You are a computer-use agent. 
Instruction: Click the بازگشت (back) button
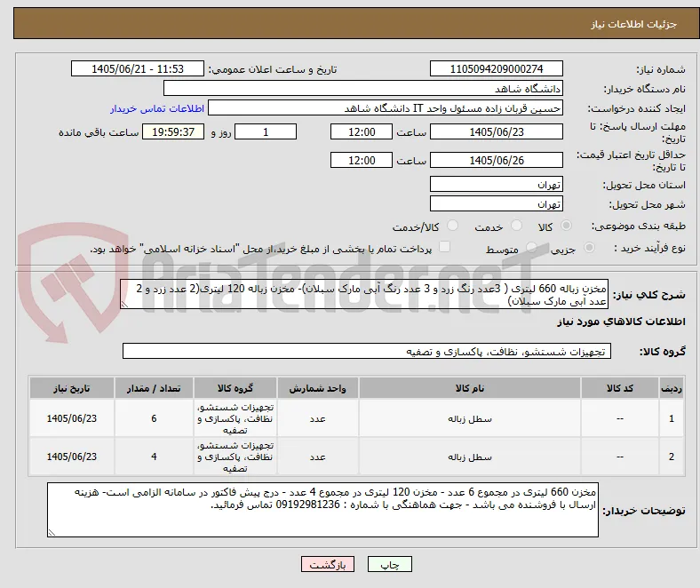[327, 564]
